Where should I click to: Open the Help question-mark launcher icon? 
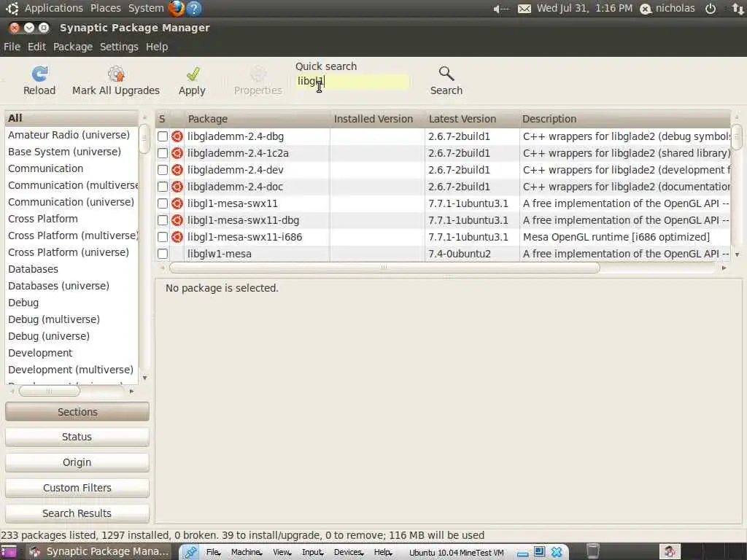pyautogui.click(x=194, y=8)
